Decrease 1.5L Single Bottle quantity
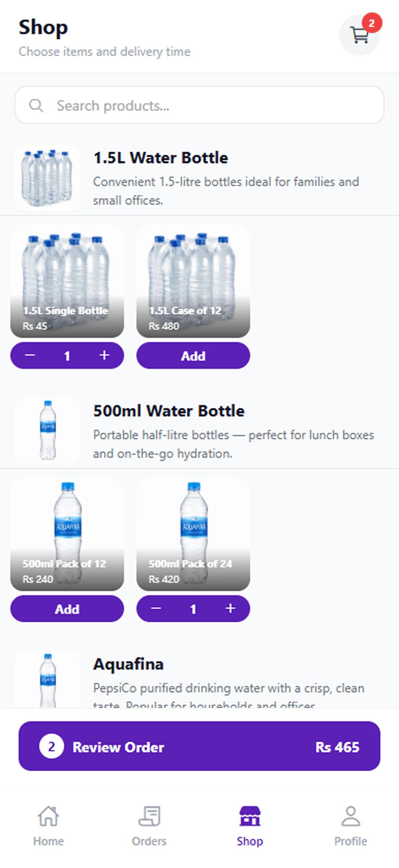This screenshot has width=399, height=868. [30, 355]
